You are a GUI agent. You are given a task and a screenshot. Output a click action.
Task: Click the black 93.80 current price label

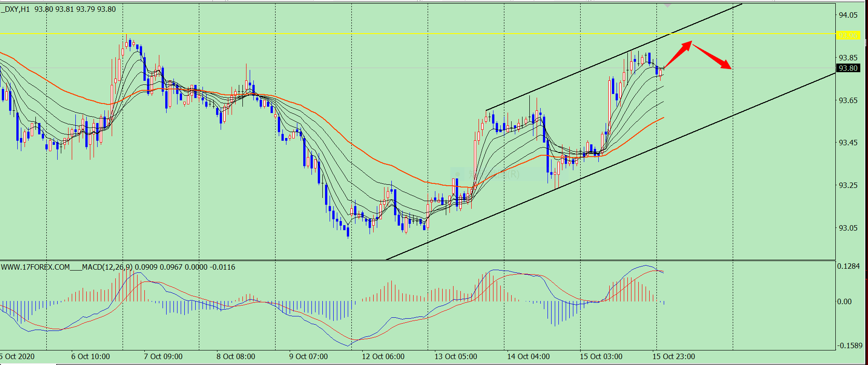click(x=848, y=68)
